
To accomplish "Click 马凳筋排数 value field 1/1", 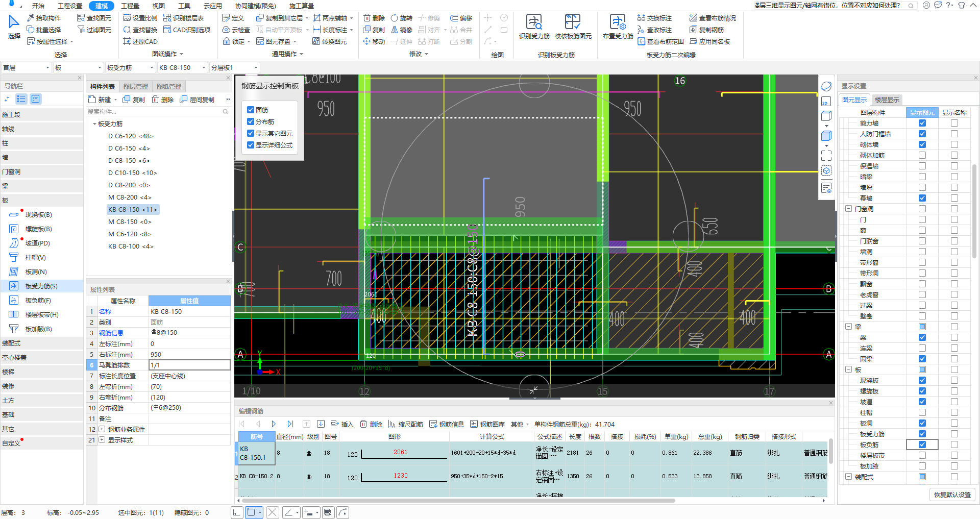I will pos(189,365).
